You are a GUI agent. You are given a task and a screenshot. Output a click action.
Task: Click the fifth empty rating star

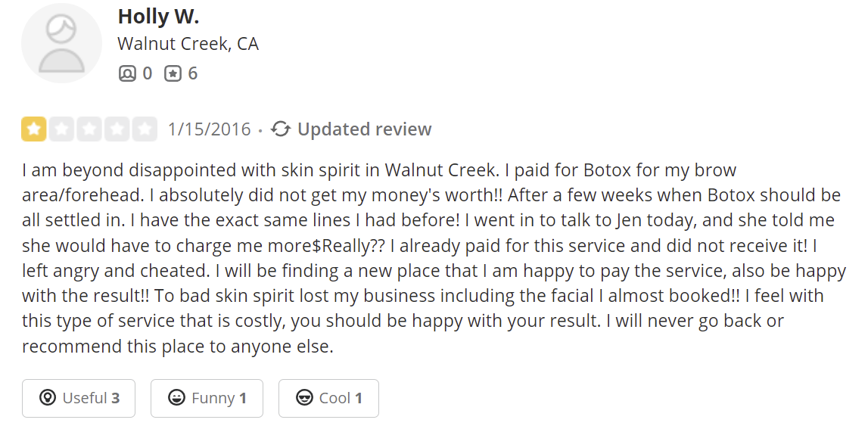click(x=145, y=129)
